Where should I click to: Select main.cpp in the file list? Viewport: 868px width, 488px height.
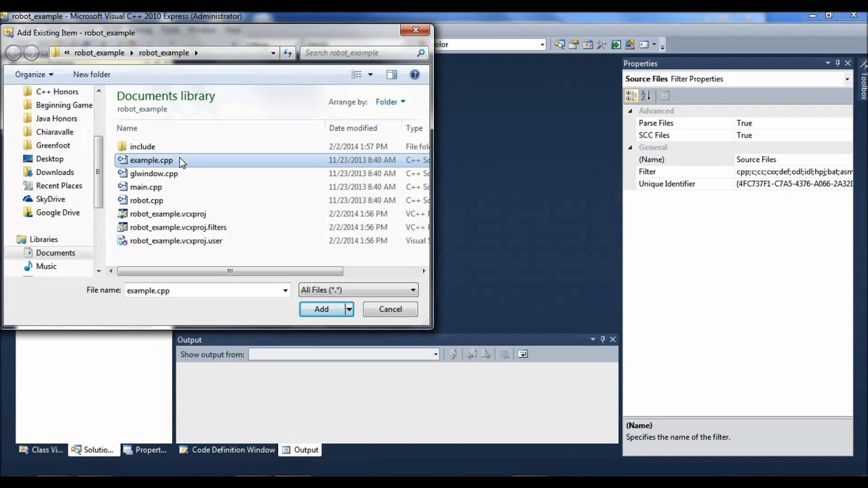(x=146, y=187)
